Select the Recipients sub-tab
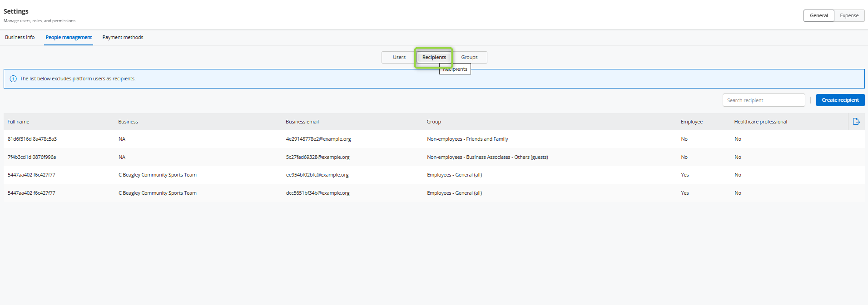Image resolution: width=868 pixels, height=305 pixels. point(434,57)
